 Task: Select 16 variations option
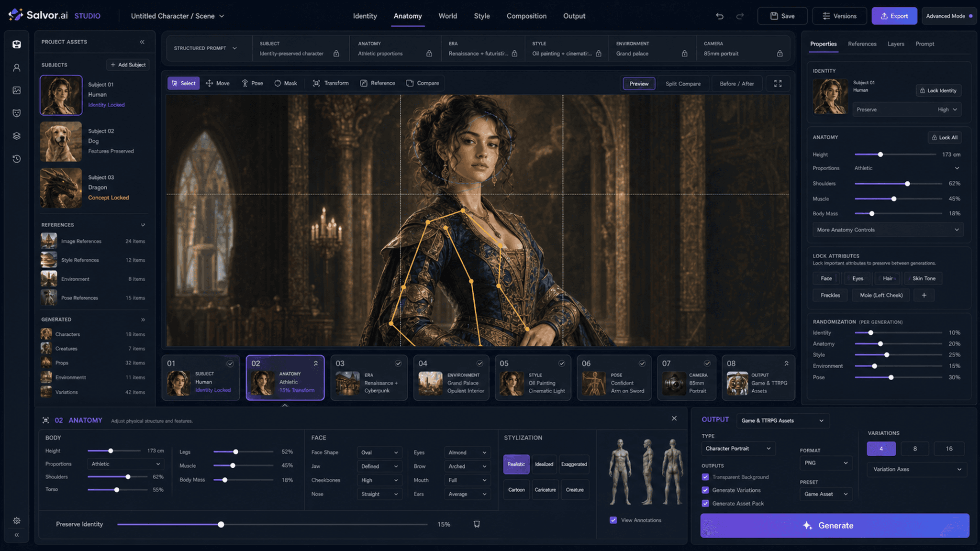[949, 449]
